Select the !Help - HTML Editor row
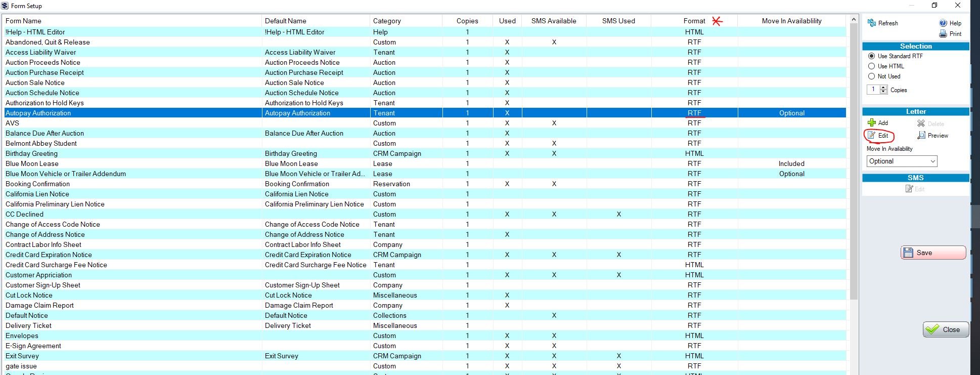Viewport: 980px width, 375px height. (x=425, y=32)
